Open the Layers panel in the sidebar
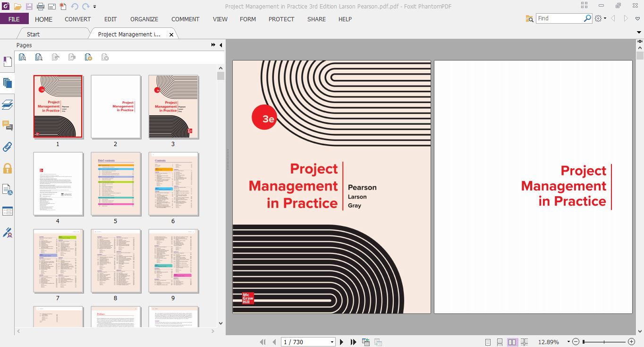 pos(7,104)
